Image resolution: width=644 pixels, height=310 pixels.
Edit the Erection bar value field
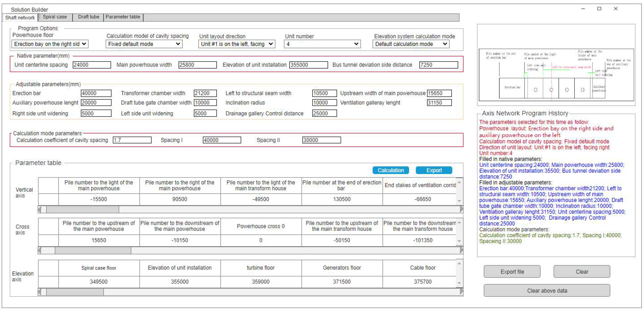click(x=96, y=93)
